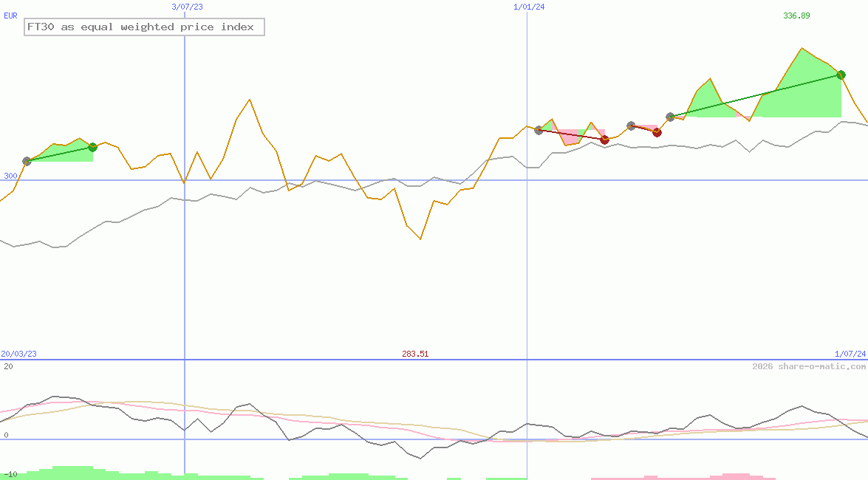
Task: Click the green marker ending the first uptrend
Action: [92, 147]
